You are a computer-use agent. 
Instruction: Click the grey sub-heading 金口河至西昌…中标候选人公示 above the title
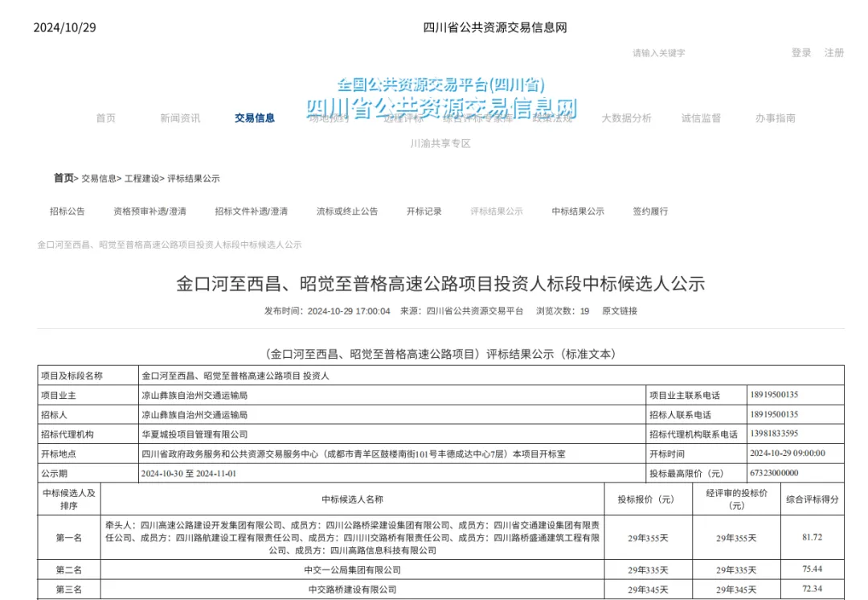tap(170, 245)
